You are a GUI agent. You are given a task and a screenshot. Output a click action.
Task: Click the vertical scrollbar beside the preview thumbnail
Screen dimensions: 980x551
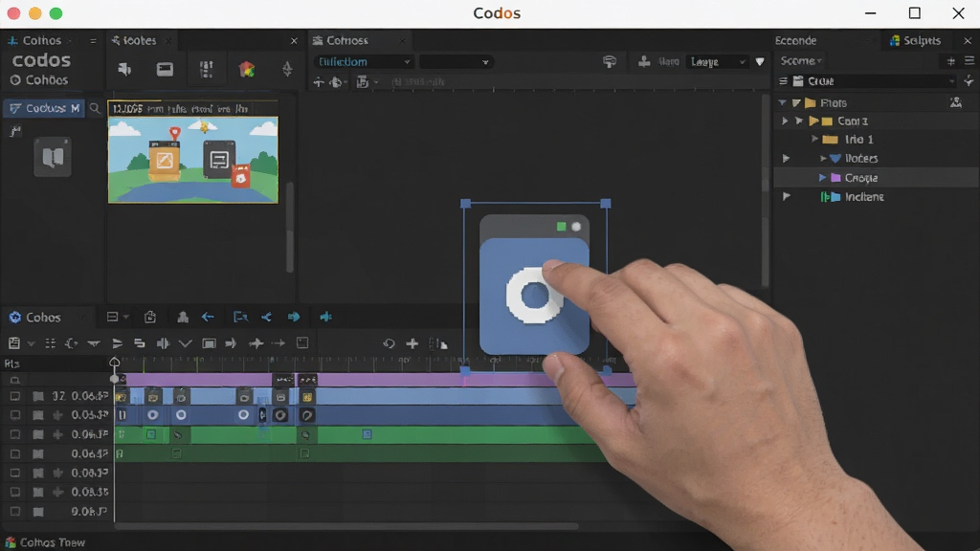click(x=289, y=228)
